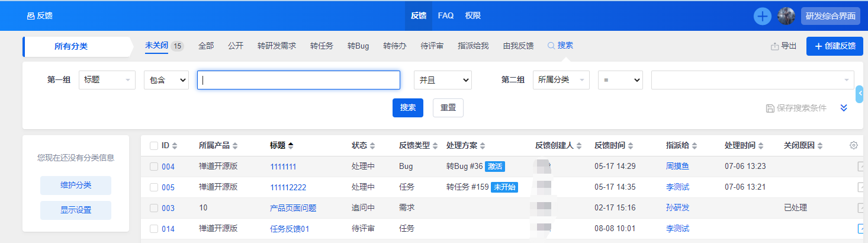Image resolution: width=868 pixels, height=243 pixels.
Task: Click the table column settings gear
Action: click(853, 145)
